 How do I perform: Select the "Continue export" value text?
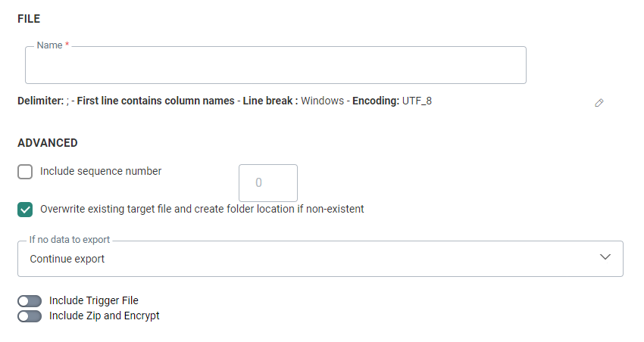(x=67, y=259)
